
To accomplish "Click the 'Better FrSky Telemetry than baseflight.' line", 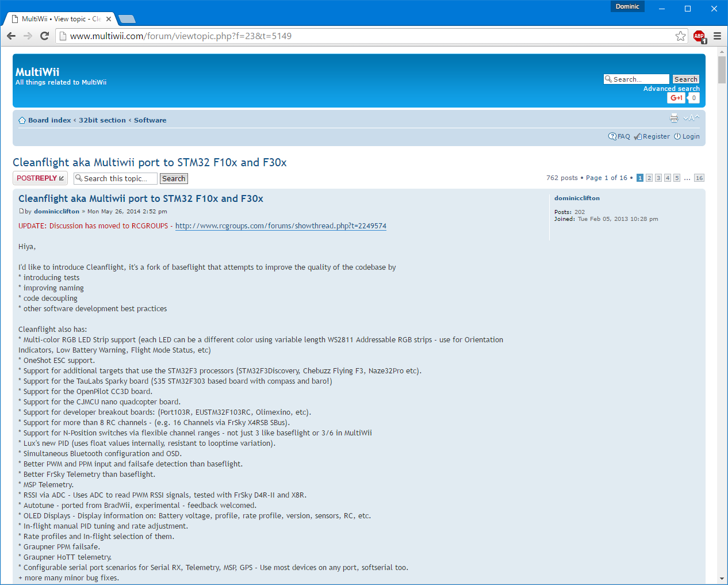I will (x=87, y=475).
